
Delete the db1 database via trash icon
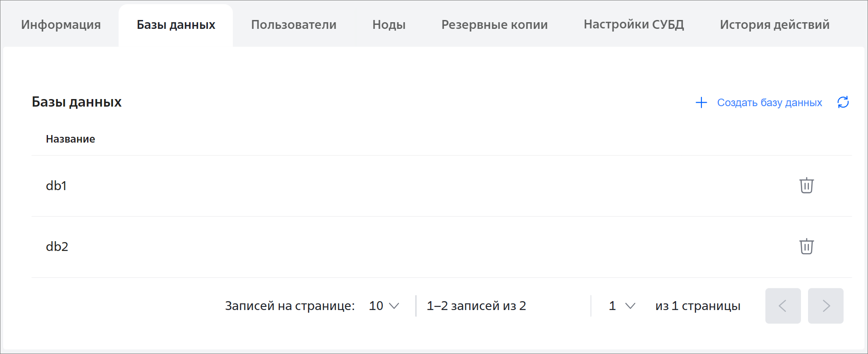pyautogui.click(x=806, y=186)
